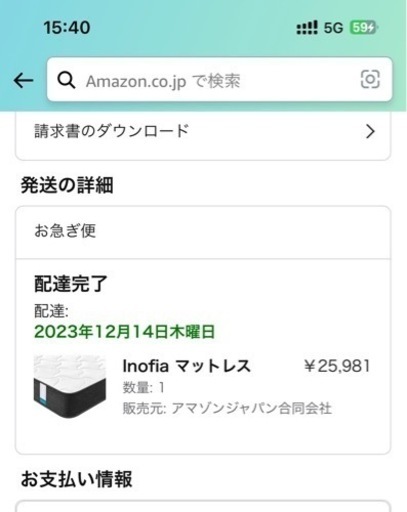This screenshot has width=407, height=512.
Task: Tap the ¥25,981 price
Action: [x=337, y=366]
